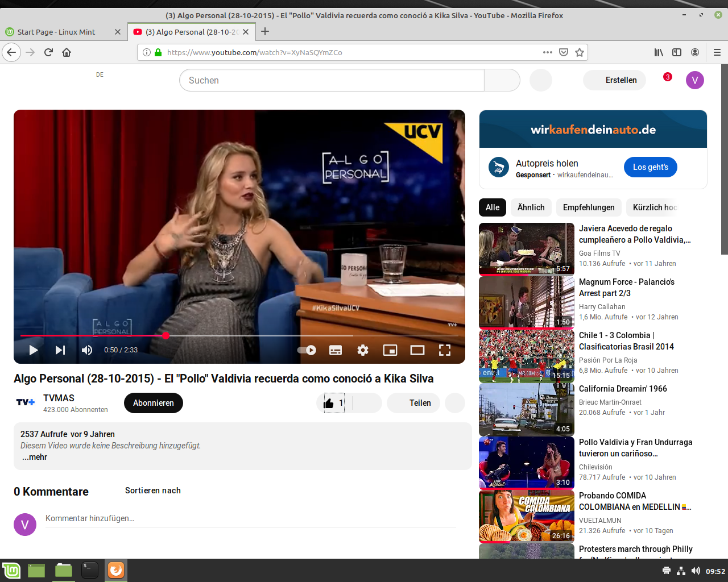
Task: Seek on the red video progress bar
Action: tap(239, 335)
